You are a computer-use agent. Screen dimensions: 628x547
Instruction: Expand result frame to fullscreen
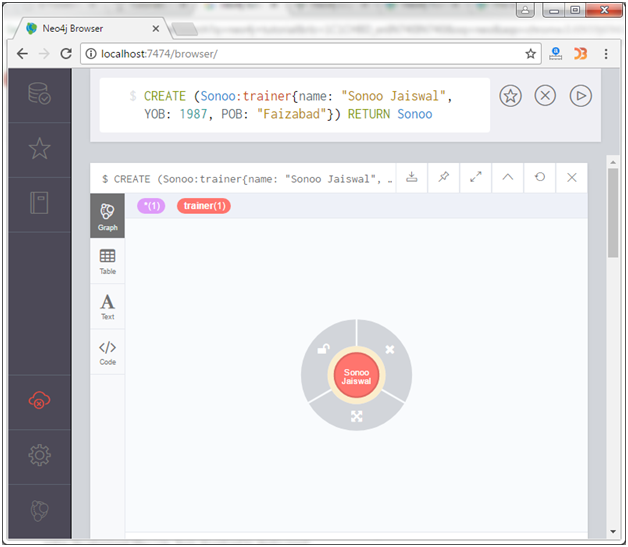(x=475, y=177)
